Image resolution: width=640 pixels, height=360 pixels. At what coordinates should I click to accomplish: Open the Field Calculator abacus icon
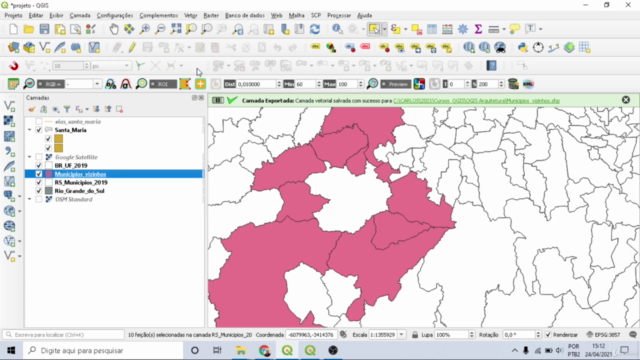tap(447, 29)
